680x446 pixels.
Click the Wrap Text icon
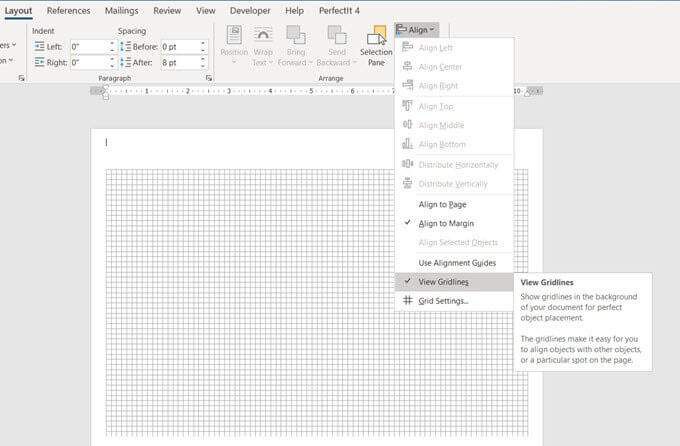click(x=263, y=35)
